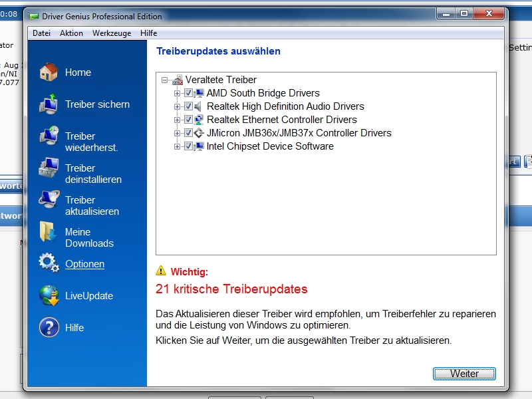Screen dimensions: 532x399
Task: Click the JMicron controller icon
Action: pos(199,133)
